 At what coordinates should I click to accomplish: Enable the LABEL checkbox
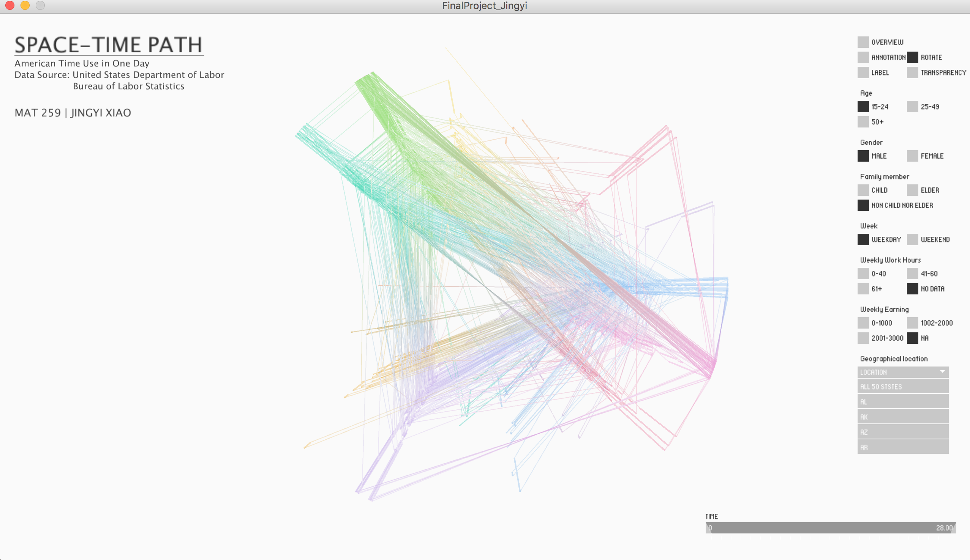[x=863, y=72]
